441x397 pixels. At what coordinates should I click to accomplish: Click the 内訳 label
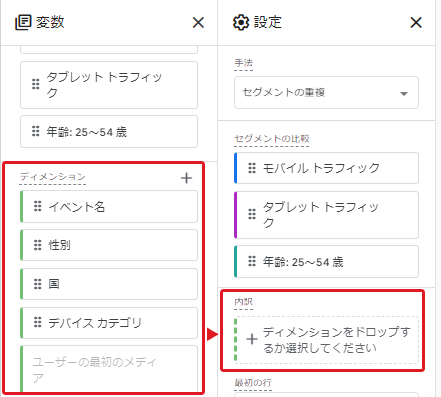coord(243,302)
